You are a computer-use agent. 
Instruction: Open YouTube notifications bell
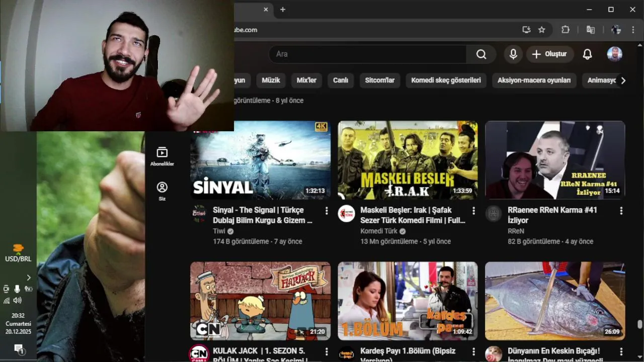(587, 54)
